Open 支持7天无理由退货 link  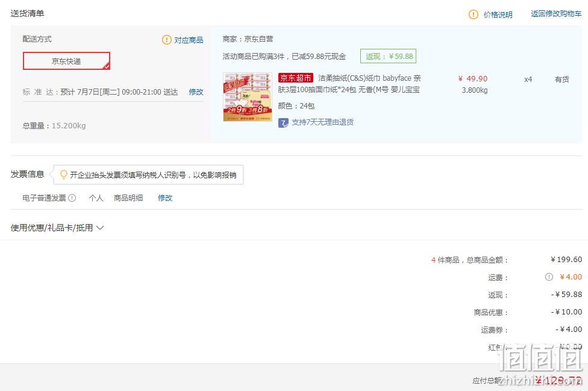(322, 122)
